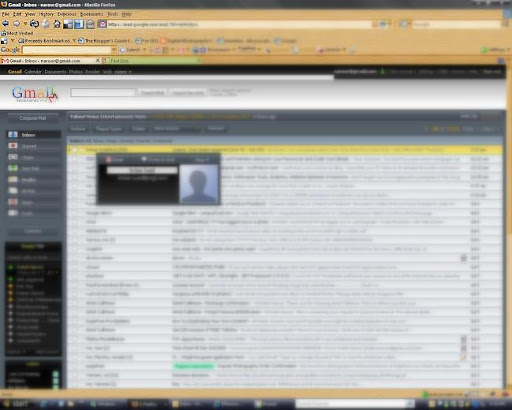Viewport: 512px width, 410px height.
Task: Open the Starred folder icon
Action: pyautogui.click(x=13, y=146)
